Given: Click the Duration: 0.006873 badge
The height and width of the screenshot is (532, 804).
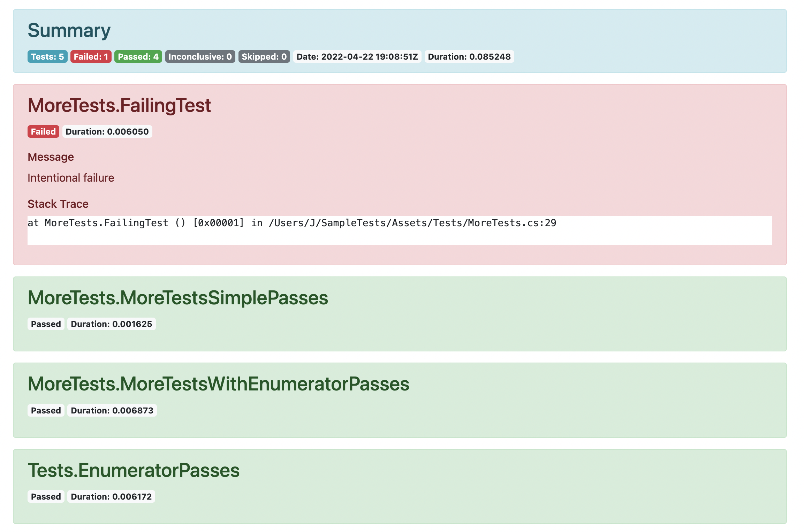Looking at the screenshot, I should tap(112, 410).
